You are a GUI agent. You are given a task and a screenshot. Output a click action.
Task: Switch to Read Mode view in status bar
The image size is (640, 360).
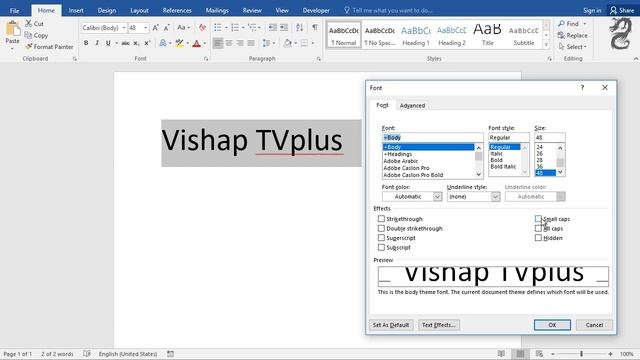pyautogui.click(x=501, y=354)
